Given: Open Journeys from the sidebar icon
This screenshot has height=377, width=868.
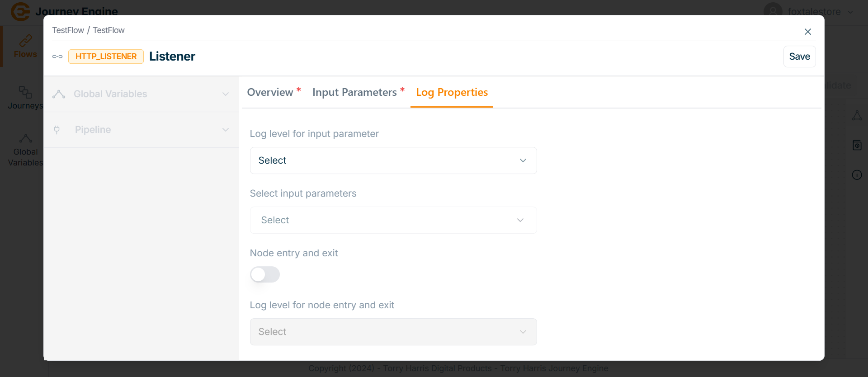Looking at the screenshot, I should tap(25, 92).
